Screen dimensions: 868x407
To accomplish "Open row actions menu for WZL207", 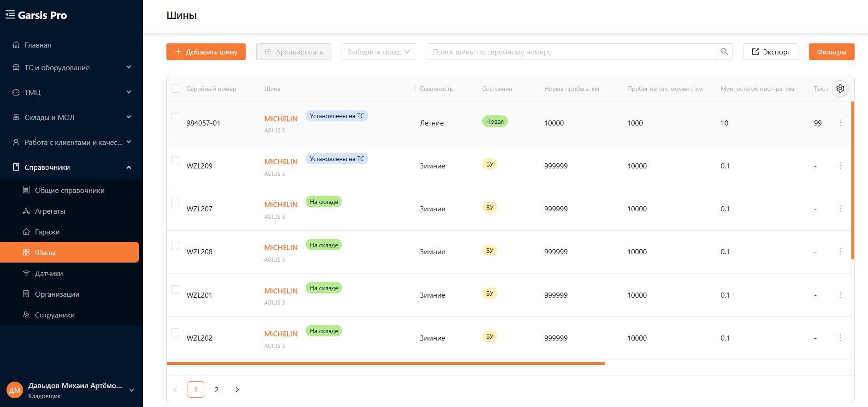I will (x=840, y=209).
